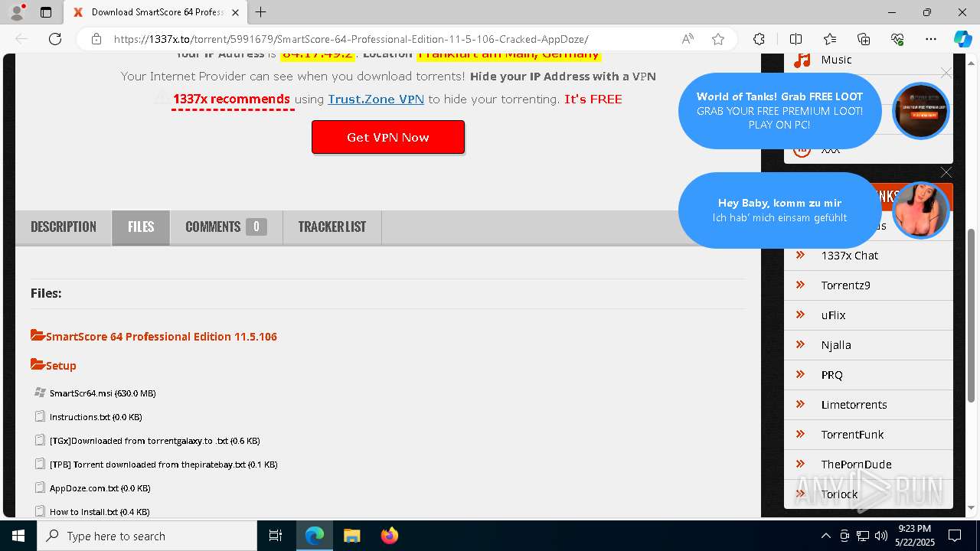Viewport: 980px width, 551px height.
Task: View site information lock icon
Action: 96,39
